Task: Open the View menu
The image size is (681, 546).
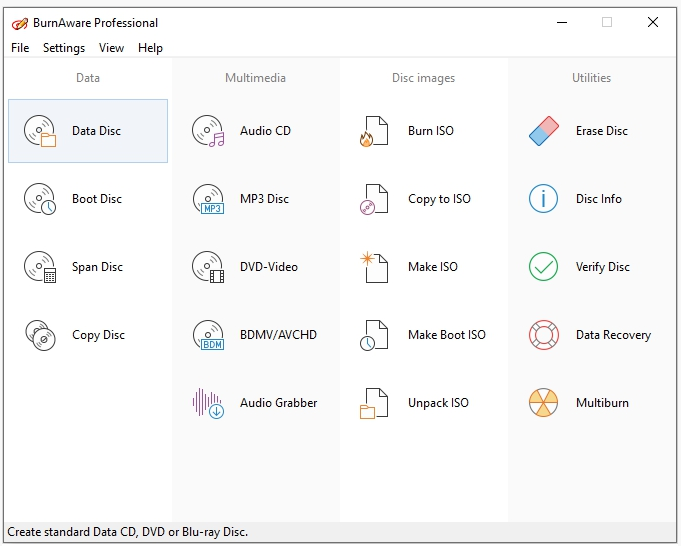Action: 111,48
